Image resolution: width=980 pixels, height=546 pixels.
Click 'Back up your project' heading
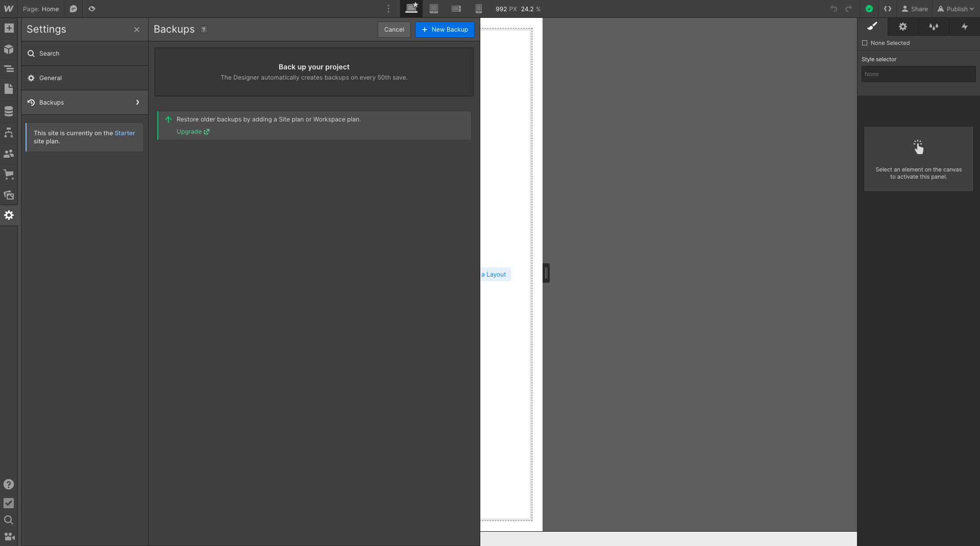[314, 67]
